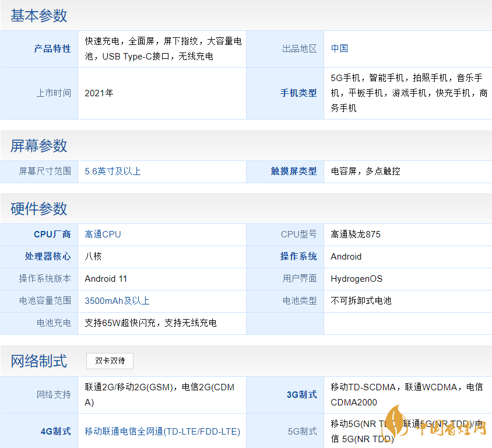Click the bold 4G制式 label
The width and height of the screenshot is (492, 448).
(x=55, y=431)
